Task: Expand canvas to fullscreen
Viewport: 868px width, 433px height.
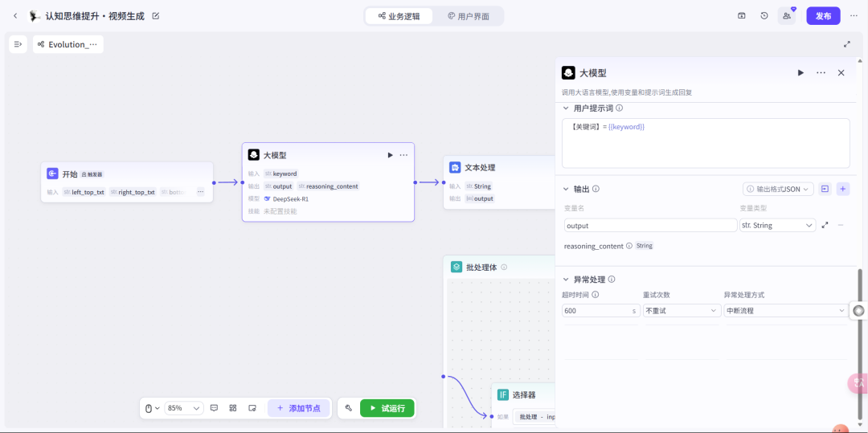Action: 846,44
